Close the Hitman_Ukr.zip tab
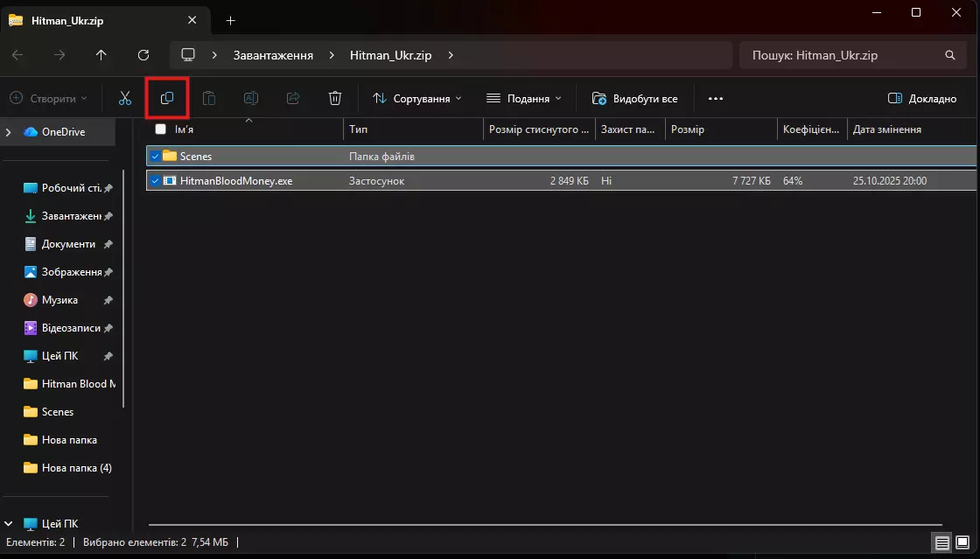The width and height of the screenshot is (980, 559). point(192,20)
